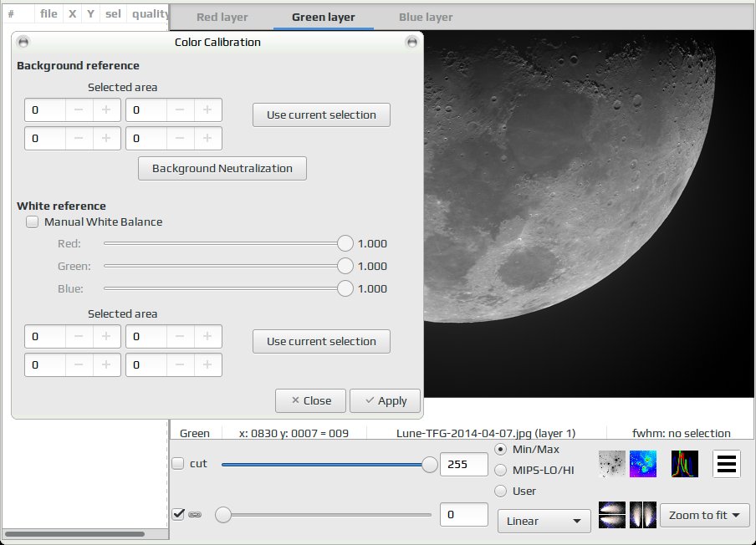Viewport: 756px width, 545px height.
Task: Enable the Manual White Balance checkbox
Action: coord(33,222)
